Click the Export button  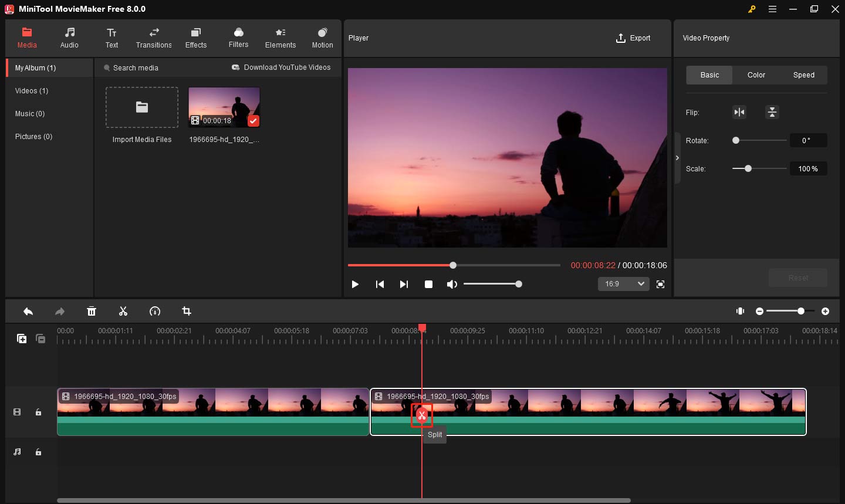633,38
